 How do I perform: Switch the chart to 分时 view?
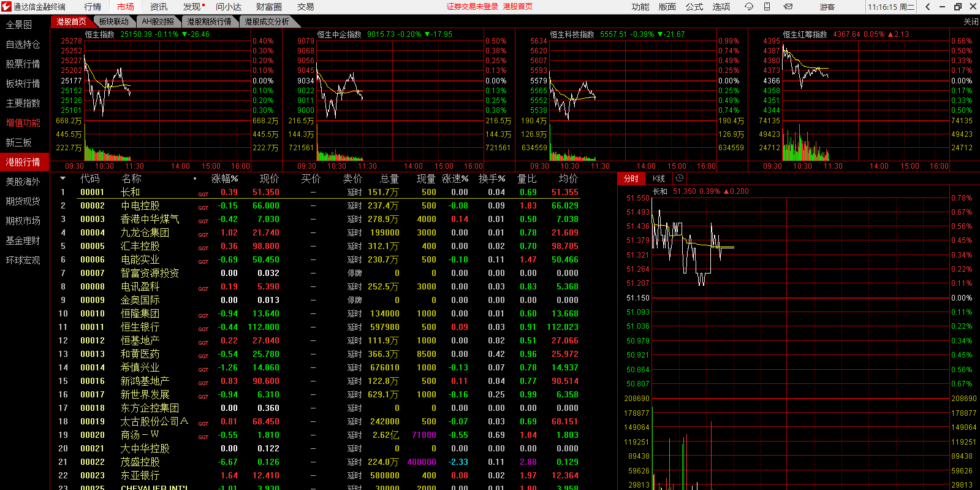631,178
